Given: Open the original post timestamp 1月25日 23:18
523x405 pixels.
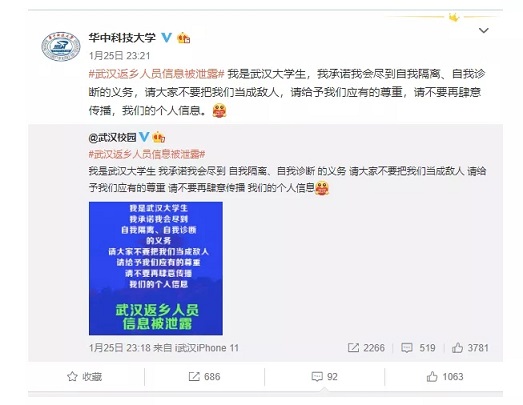Looking at the screenshot, I should (x=119, y=348).
